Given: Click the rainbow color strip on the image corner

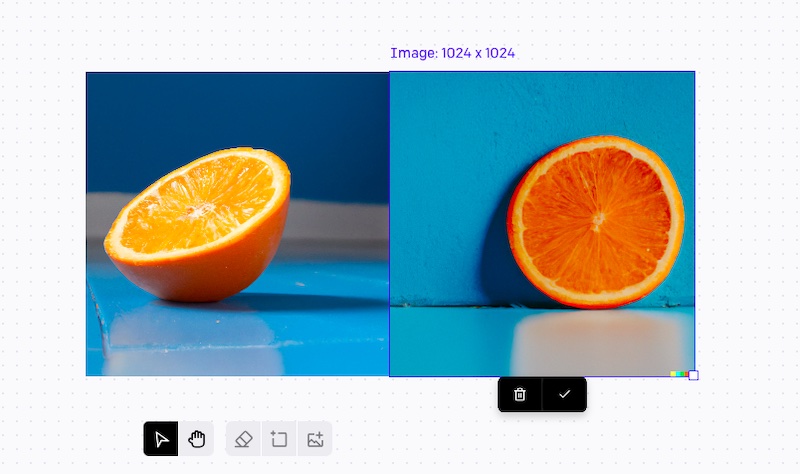Looking at the screenshot, I should (x=678, y=374).
